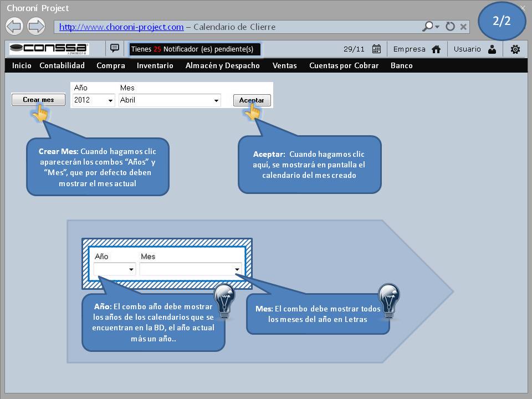532x399 pixels.
Task: Open the choroni-project.com URL link
Action: coord(121,27)
